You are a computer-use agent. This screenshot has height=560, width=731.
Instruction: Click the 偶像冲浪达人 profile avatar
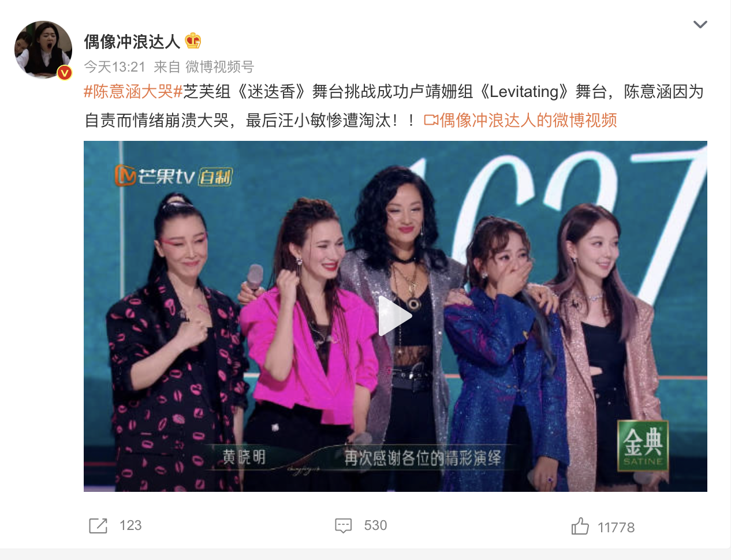tap(43, 50)
